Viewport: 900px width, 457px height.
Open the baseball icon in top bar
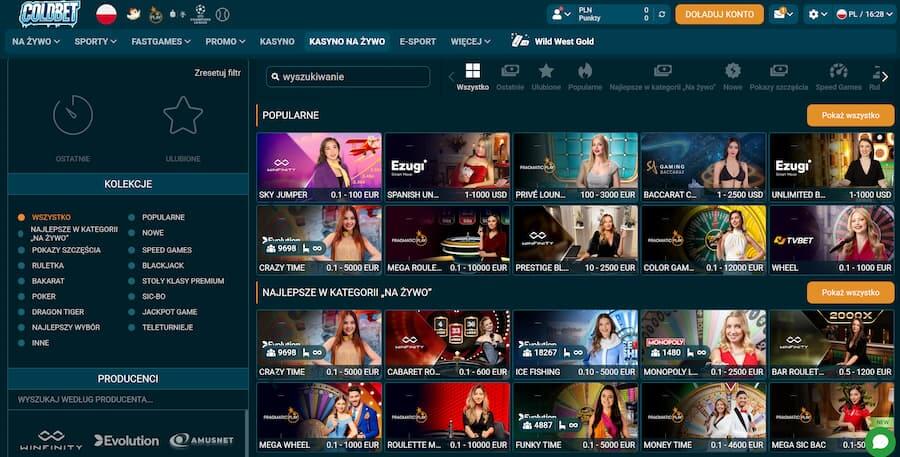click(x=223, y=14)
